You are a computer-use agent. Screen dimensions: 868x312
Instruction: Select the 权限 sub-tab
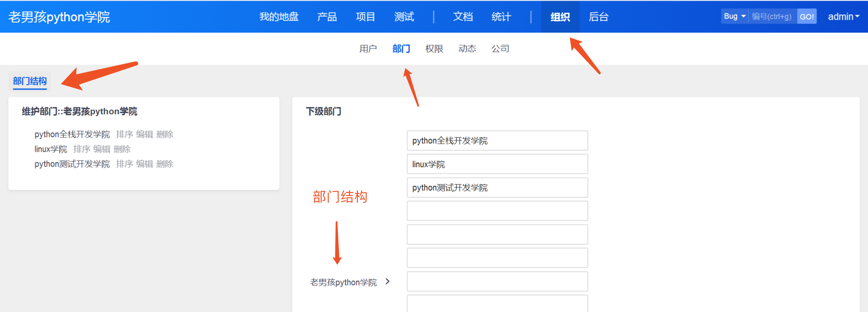pos(434,48)
